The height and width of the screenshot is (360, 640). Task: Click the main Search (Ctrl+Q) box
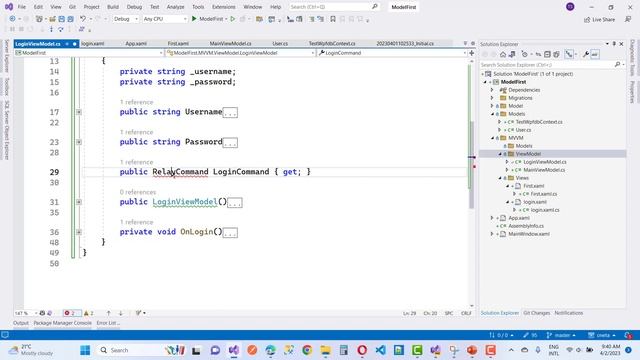334,7
